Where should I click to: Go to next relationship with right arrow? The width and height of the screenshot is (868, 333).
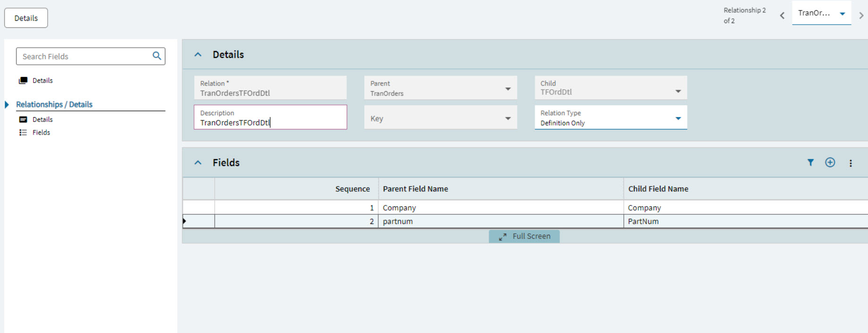point(861,16)
